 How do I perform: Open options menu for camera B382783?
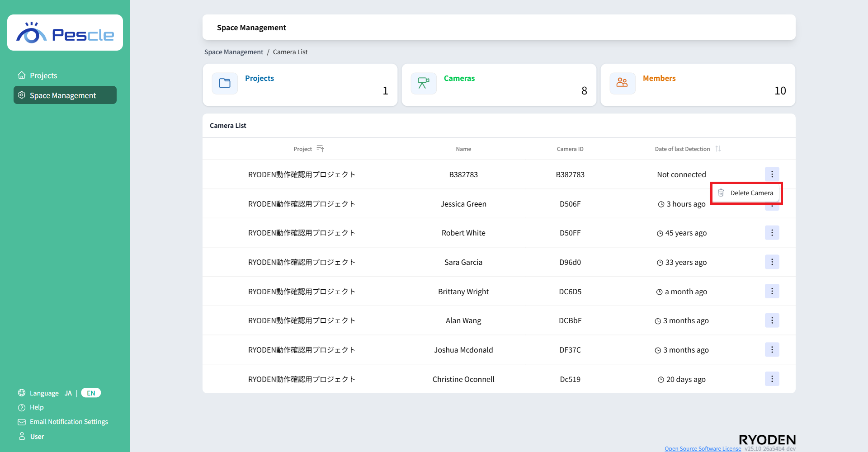(x=772, y=174)
